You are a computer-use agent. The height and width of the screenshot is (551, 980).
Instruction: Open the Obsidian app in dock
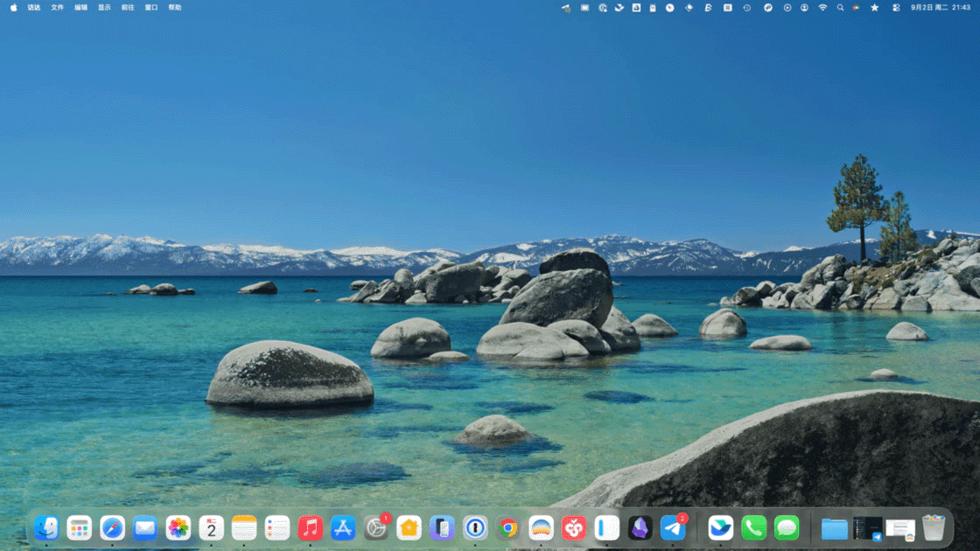point(640,528)
